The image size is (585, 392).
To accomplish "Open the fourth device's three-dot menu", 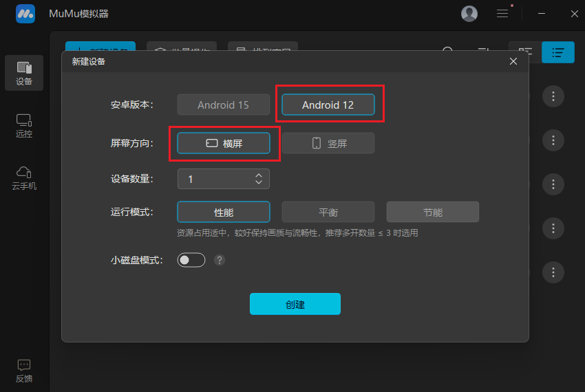I will 553,228.
